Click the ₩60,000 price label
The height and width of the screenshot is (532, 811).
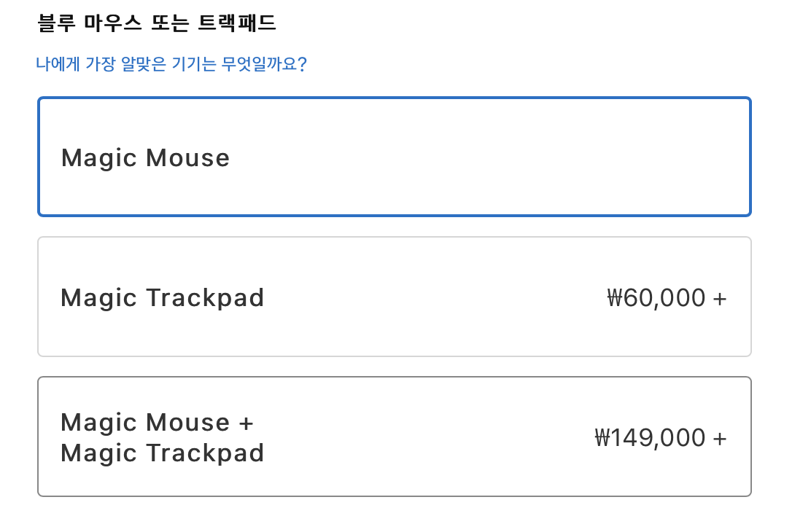click(x=656, y=298)
